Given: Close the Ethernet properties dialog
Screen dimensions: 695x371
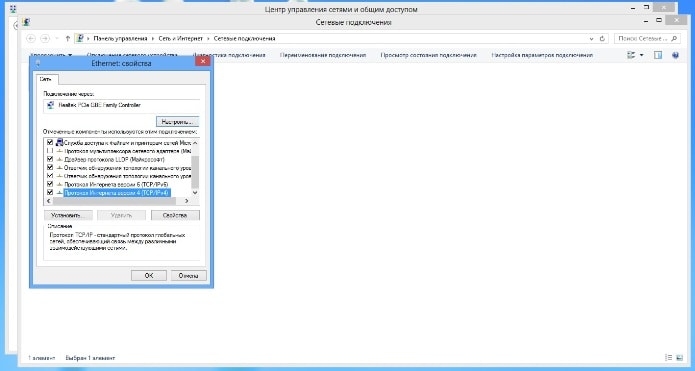Looking at the screenshot, I should coord(203,62).
